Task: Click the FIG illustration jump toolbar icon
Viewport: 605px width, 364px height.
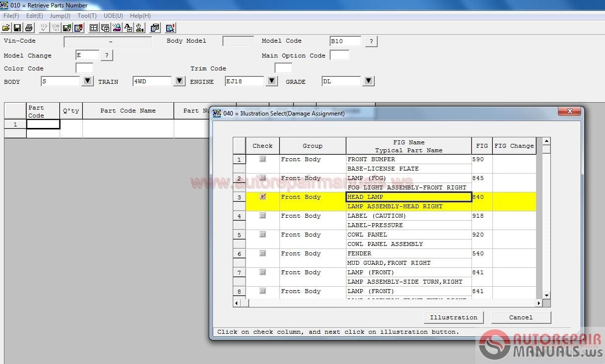Action: [105, 28]
